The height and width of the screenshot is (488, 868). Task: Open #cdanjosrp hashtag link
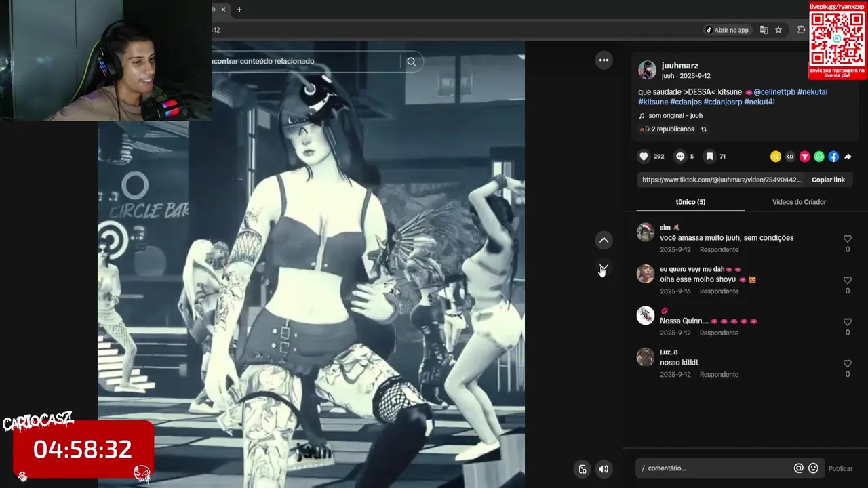(x=723, y=102)
